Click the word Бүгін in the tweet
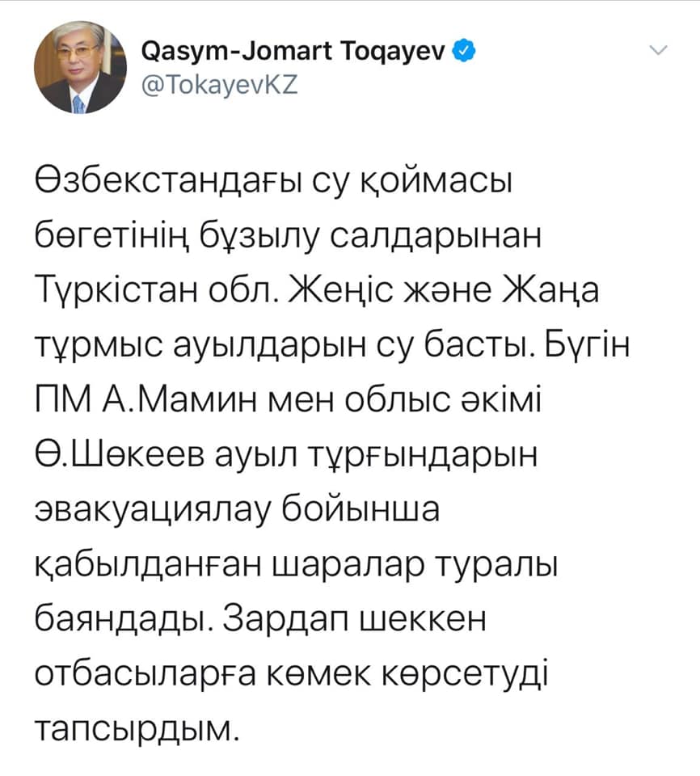Image resolution: width=700 pixels, height=776 pixels. [x=587, y=344]
